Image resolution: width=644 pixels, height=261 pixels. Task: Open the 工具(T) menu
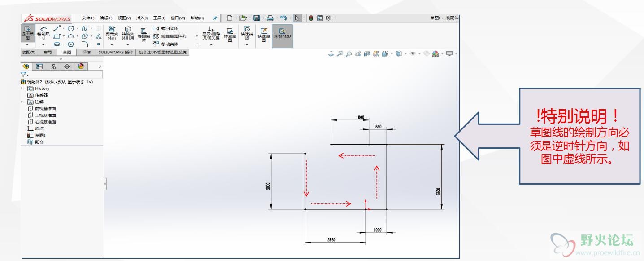coord(159,18)
